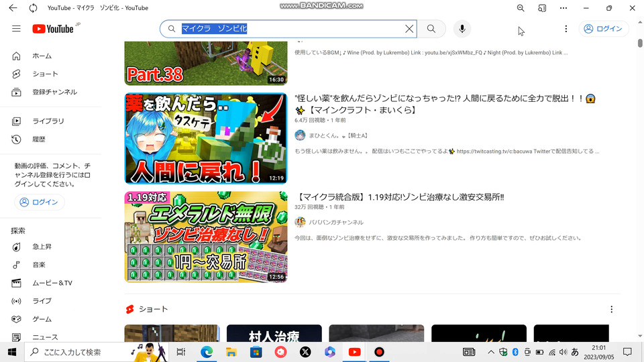The width and height of the screenshot is (644, 362).
Task: Click the sidebar ログイン button
Action: click(40, 202)
